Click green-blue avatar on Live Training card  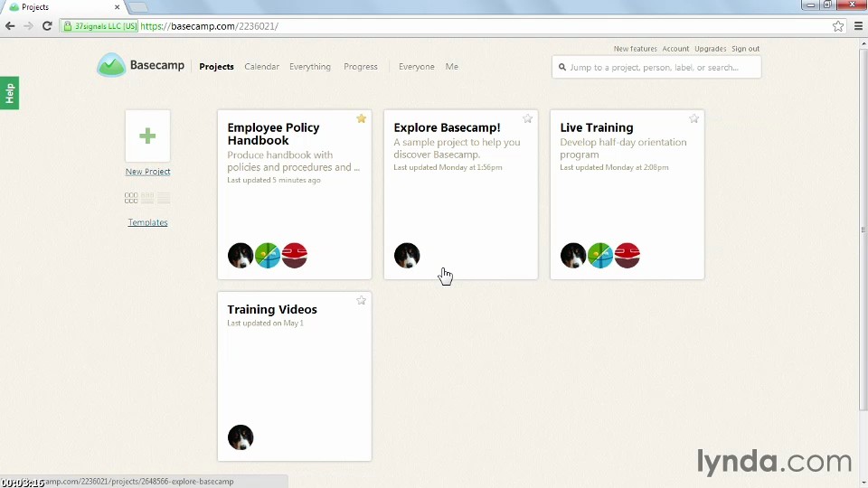tap(600, 255)
